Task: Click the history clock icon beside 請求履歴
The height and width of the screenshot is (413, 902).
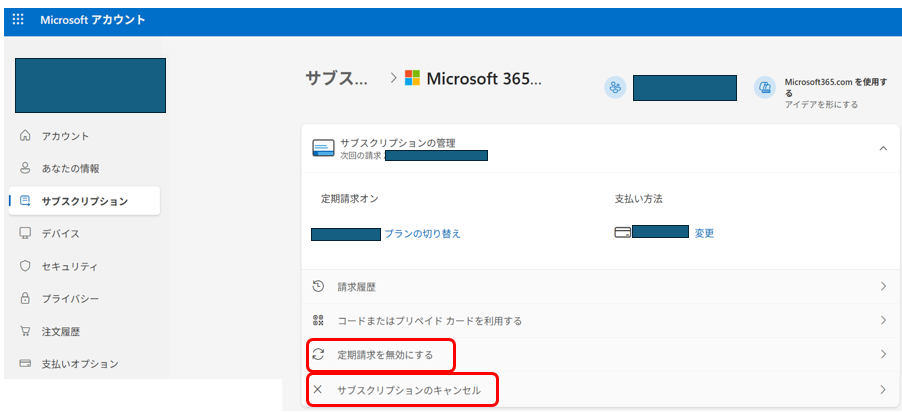Action: click(x=318, y=286)
